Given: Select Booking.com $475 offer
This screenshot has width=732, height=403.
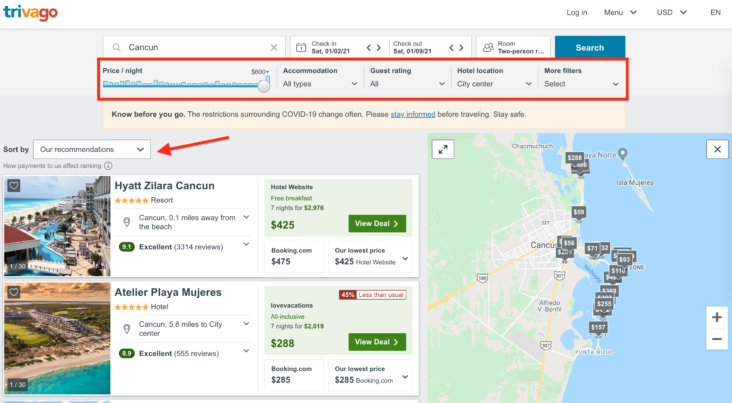Looking at the screenshot, I should pyautogui.click(x=294, y=256).
